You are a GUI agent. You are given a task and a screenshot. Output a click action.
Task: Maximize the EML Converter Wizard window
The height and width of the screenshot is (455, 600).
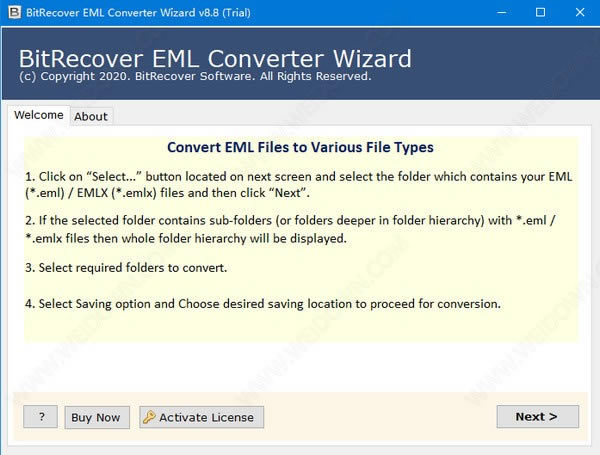[540, 12]
